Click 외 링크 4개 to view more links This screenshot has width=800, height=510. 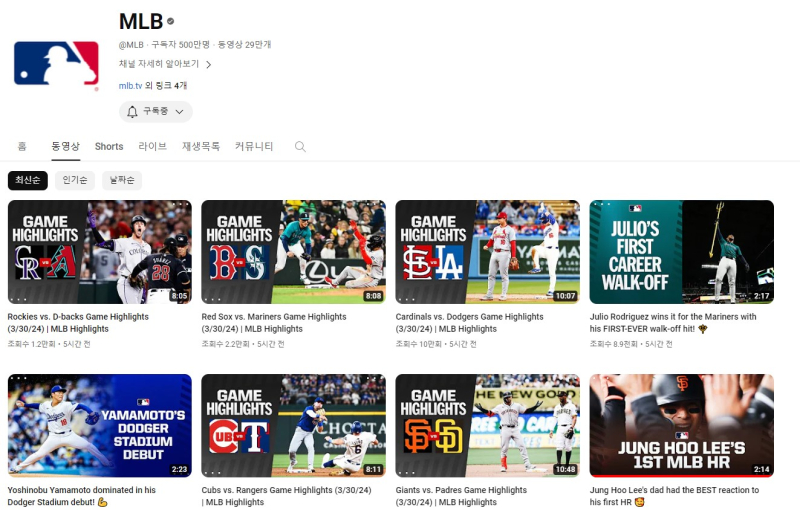click(x=166, y=86)
